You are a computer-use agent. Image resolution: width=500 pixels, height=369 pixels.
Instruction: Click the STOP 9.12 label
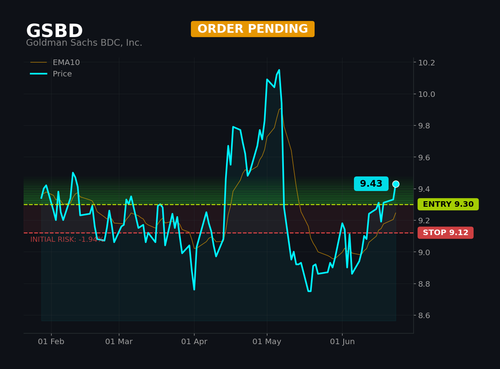[x=446, y=232]
